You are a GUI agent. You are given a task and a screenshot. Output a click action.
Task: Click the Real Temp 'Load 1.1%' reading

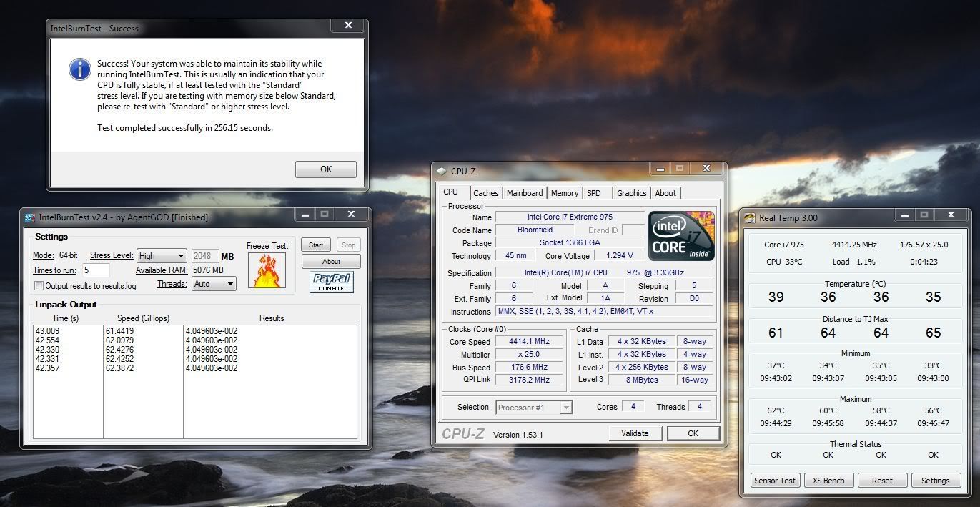tap(853, 262)
